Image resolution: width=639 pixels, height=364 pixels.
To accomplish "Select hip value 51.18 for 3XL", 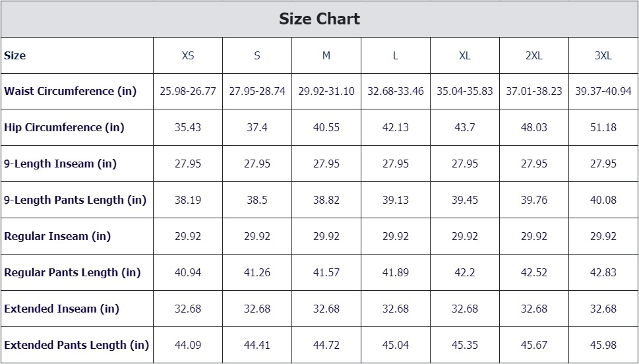I will click(603, 127).
